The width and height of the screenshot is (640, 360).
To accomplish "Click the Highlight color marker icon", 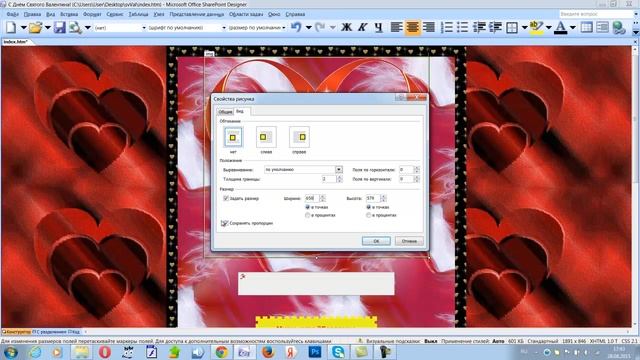I will tap(536, 27).
